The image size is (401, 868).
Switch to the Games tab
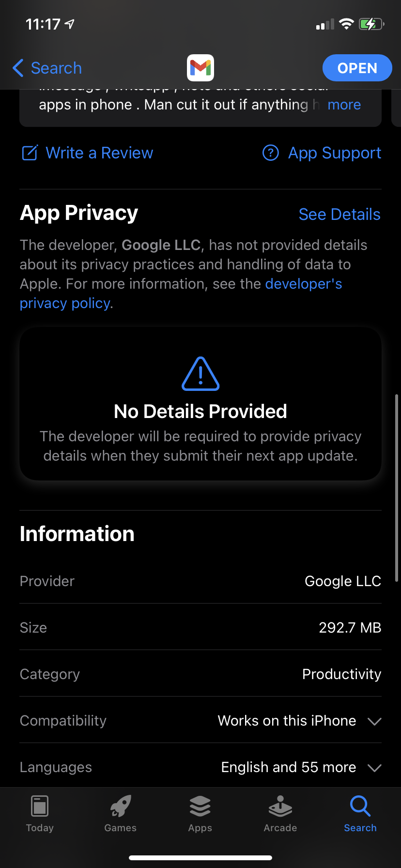pyautogui.click(x=120, y=814)
